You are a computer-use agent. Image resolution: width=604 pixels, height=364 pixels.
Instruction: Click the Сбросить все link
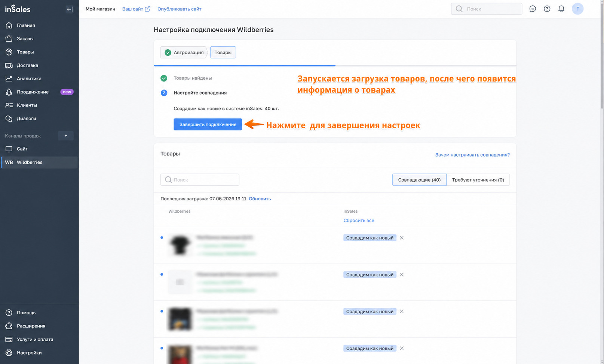[359, 220]
